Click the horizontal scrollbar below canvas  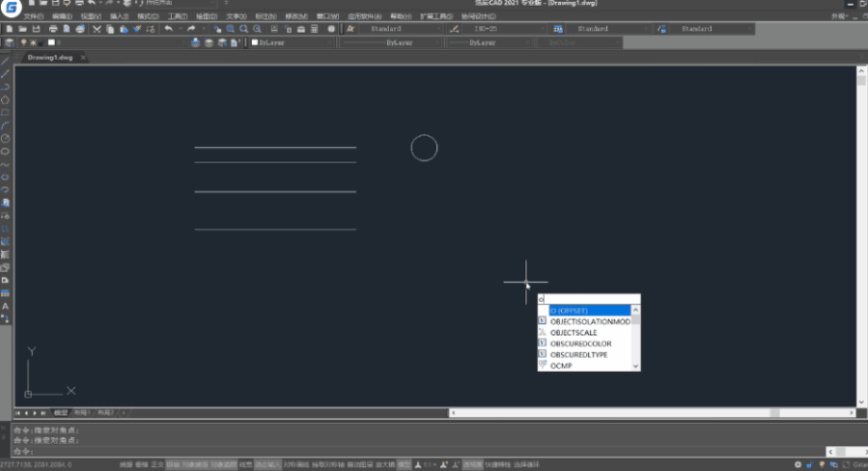click(652, 413)
